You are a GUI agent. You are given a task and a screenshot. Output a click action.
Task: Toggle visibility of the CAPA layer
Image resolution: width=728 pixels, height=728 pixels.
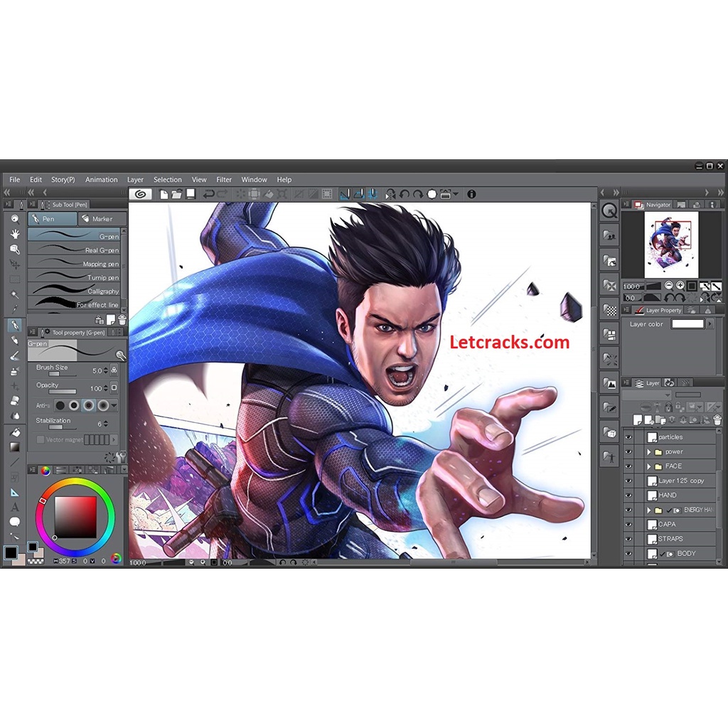click(628, 524)
